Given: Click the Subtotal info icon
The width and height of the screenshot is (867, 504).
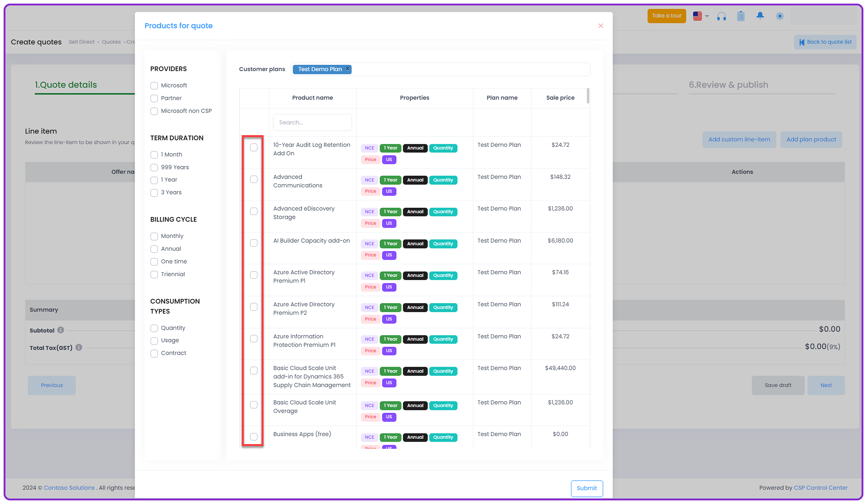Looking at the screenshot, I should (61, 330).
